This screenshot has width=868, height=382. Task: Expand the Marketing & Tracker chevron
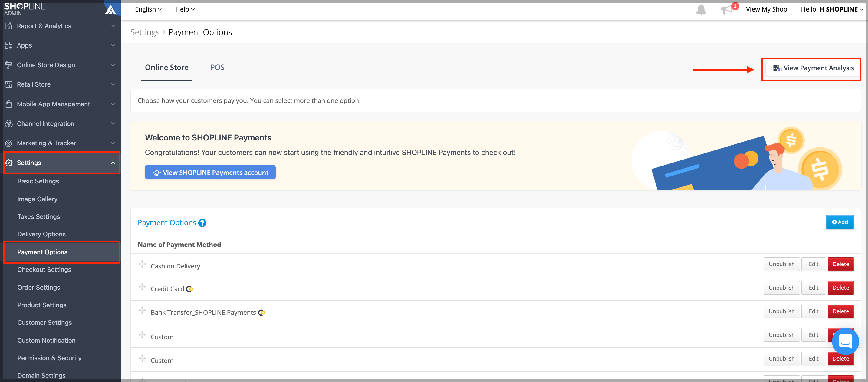pos(113,143)
